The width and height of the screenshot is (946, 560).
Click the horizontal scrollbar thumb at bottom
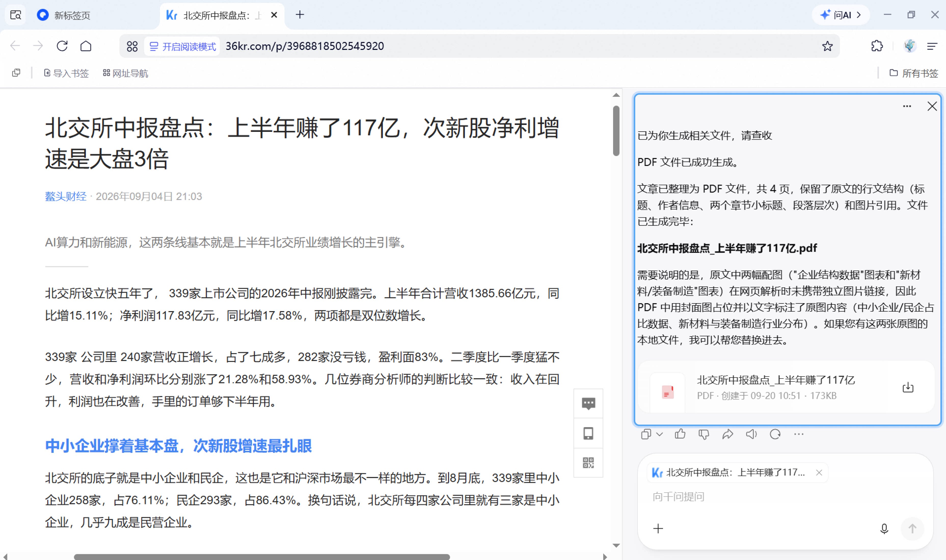click(x=262, y=557)
